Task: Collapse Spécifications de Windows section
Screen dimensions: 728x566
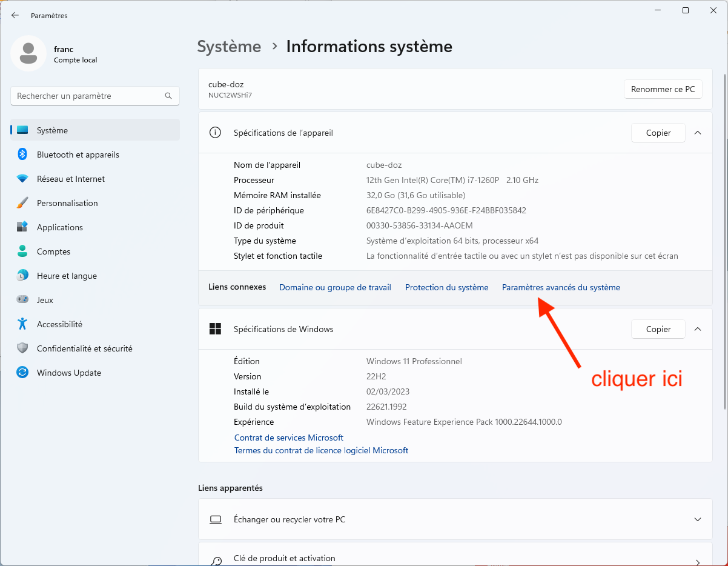Action: click(x=698, y=329)
